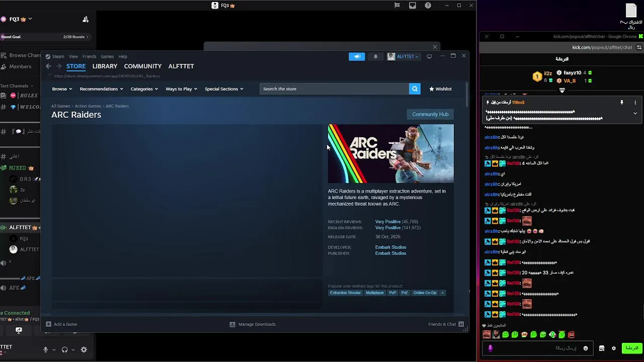The width and height of the screenshot is (644, 362).
Task: Click the Steam store search magnifier button
Action: coord(415,89)
